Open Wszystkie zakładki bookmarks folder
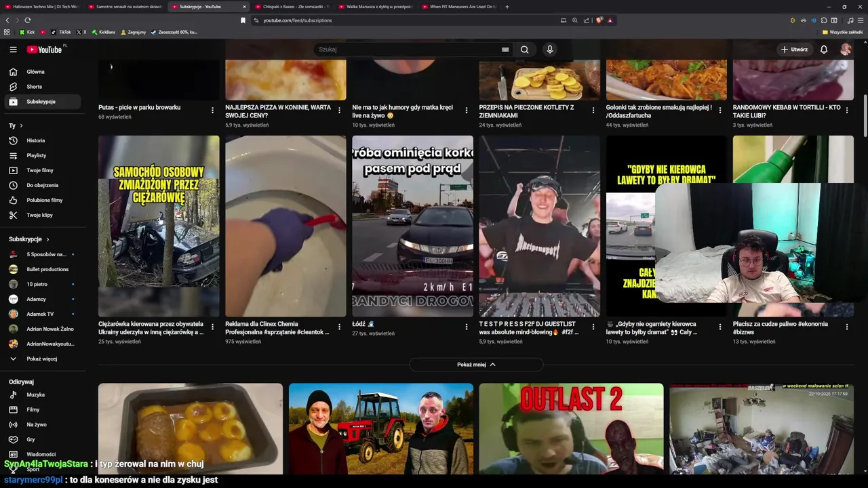Image resolution: width=868 pixels, height=488 pixels. tap(842, 32)
